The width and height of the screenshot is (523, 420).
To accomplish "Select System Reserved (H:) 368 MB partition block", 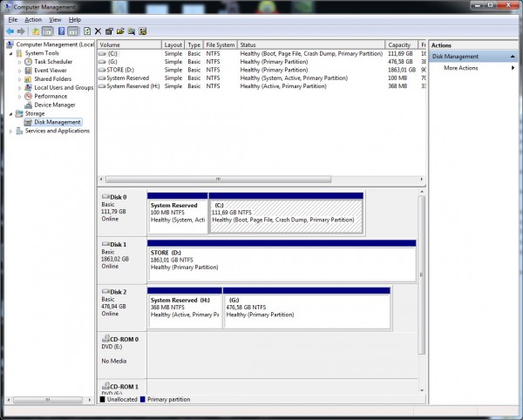I will tap(185, 308).
